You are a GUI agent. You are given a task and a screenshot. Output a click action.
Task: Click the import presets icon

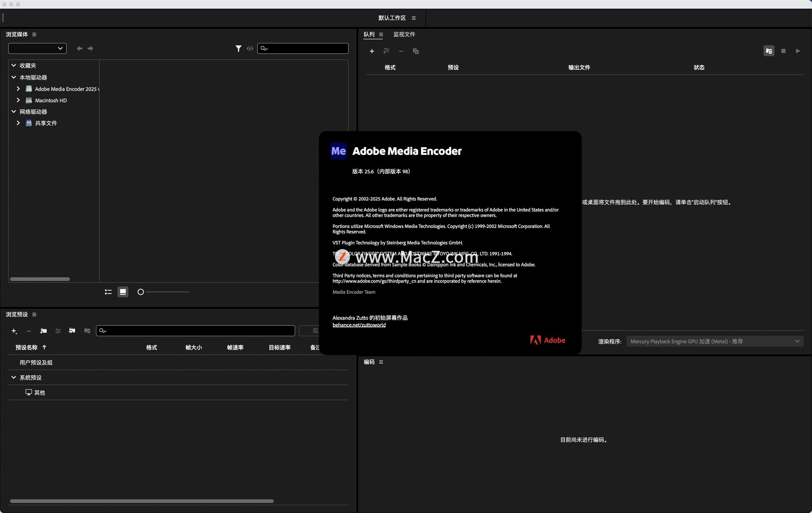72,331
